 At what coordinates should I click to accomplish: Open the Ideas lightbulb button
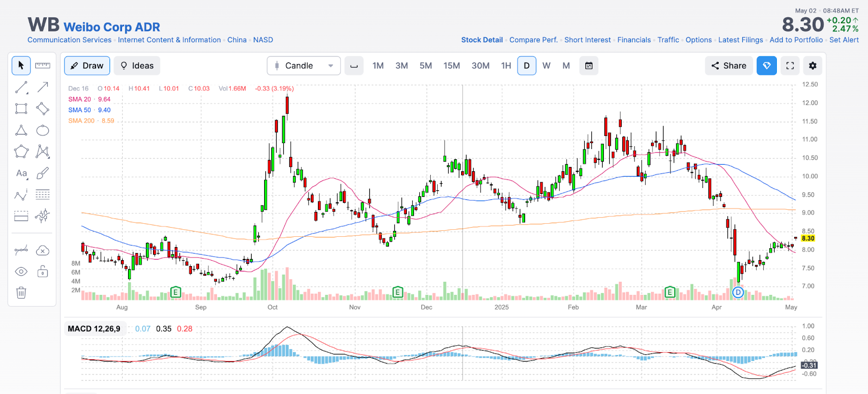coord(137,66)
